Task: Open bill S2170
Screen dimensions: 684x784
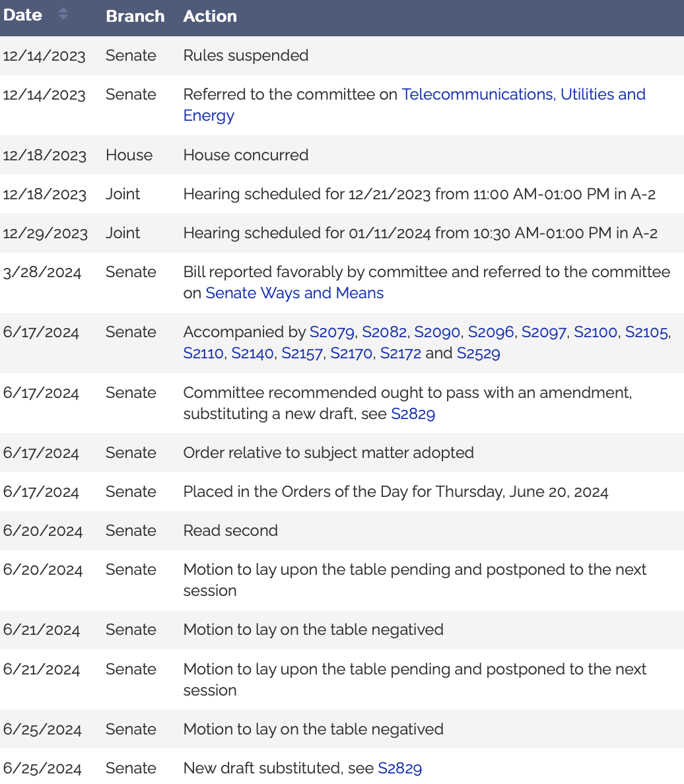Action: (351, 353)
